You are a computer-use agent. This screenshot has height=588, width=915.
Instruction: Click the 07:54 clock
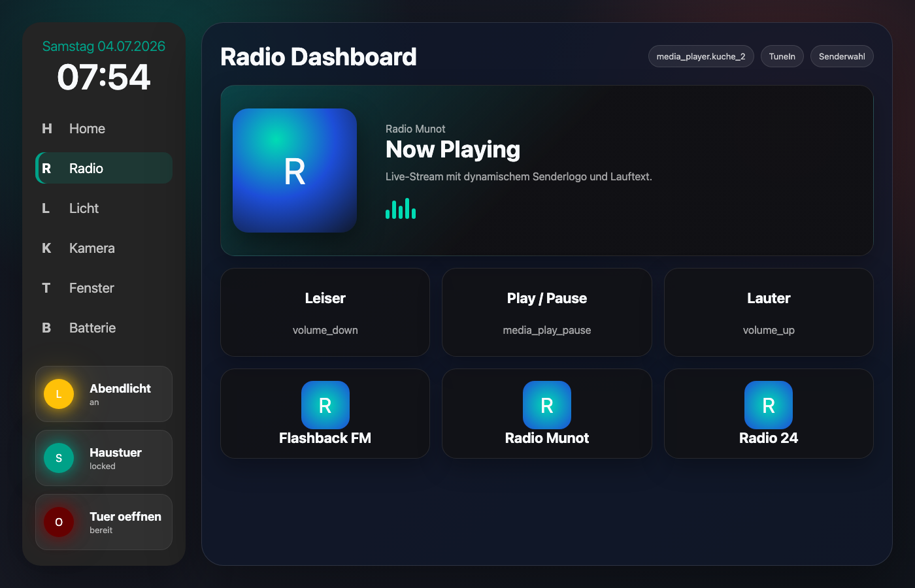pos(104,77)
